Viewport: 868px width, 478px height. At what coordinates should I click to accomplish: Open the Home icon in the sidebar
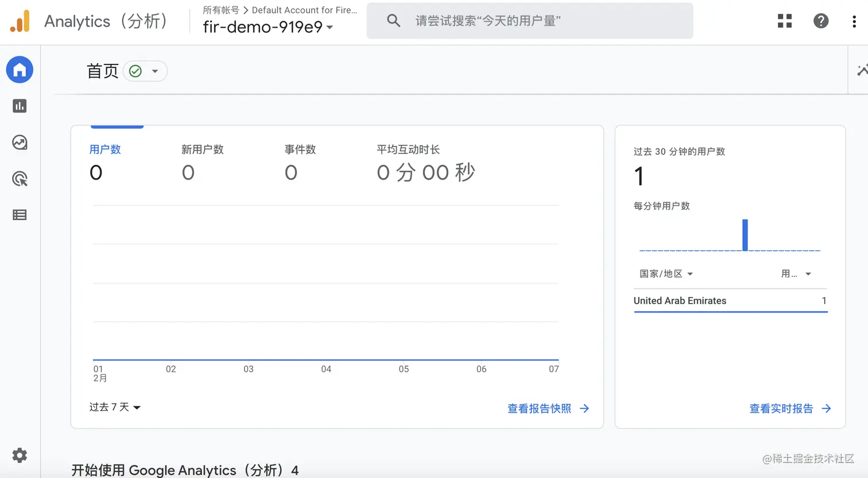coord(20,70)
